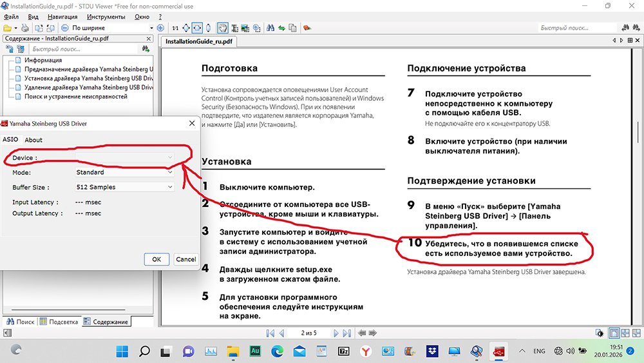The width and height of the screenshot is (644, 363).
Task: Switch to the About tab in driver dialog
Action: [33, 140]
